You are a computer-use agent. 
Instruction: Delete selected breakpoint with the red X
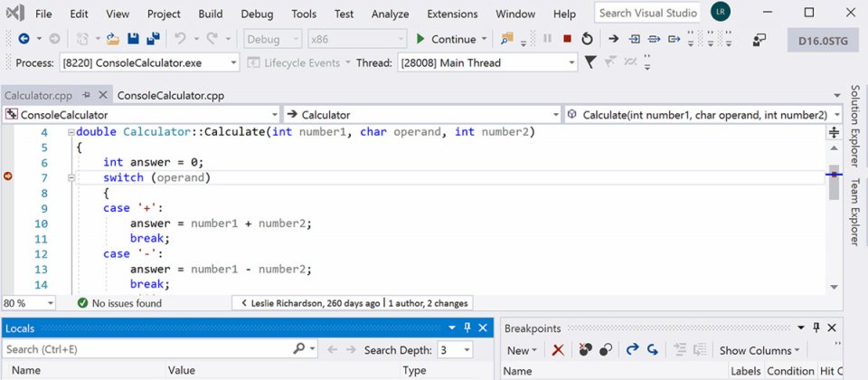[x=558, y=350]
